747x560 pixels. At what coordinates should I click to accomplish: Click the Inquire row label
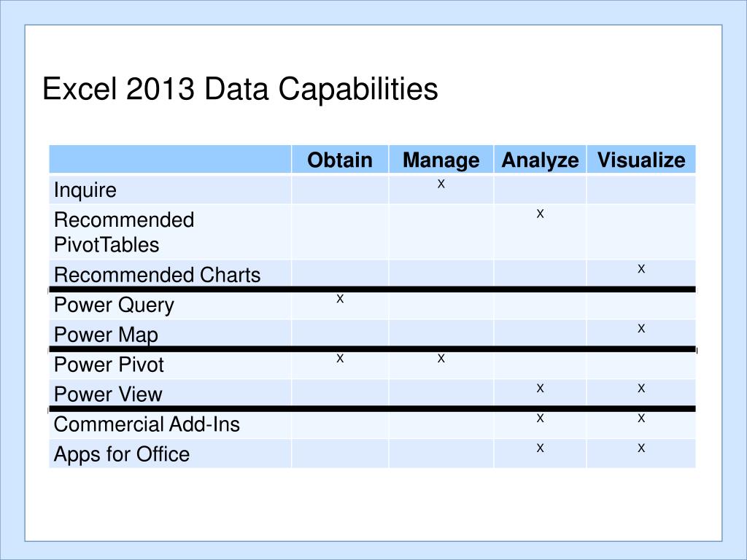tap(85, 190)
